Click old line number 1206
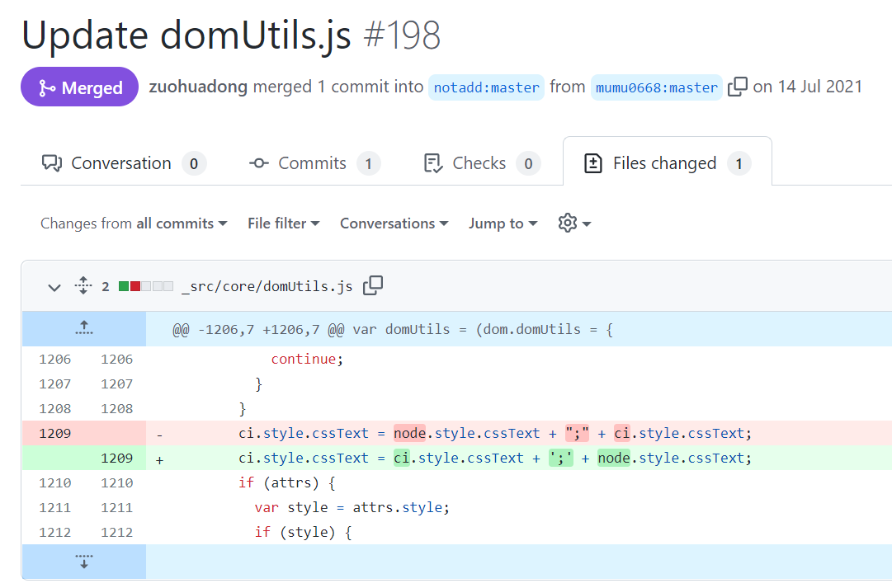 click(55, 360)
